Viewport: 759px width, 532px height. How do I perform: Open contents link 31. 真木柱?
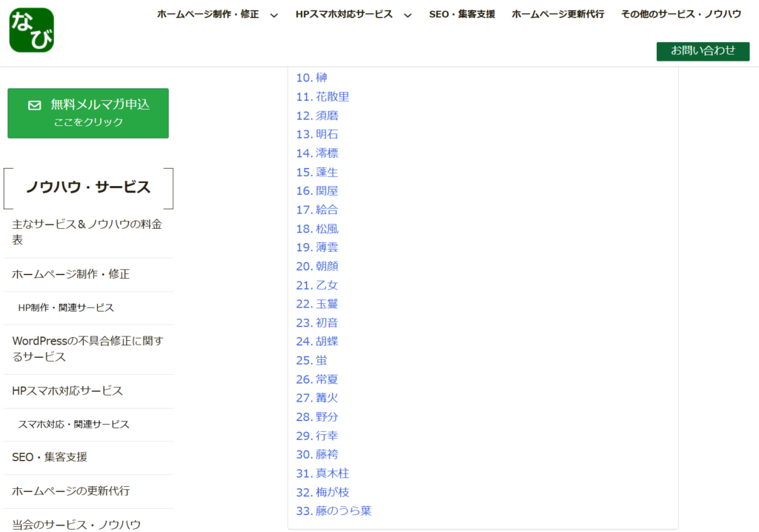pyautogui.click(x=322, y=473)
